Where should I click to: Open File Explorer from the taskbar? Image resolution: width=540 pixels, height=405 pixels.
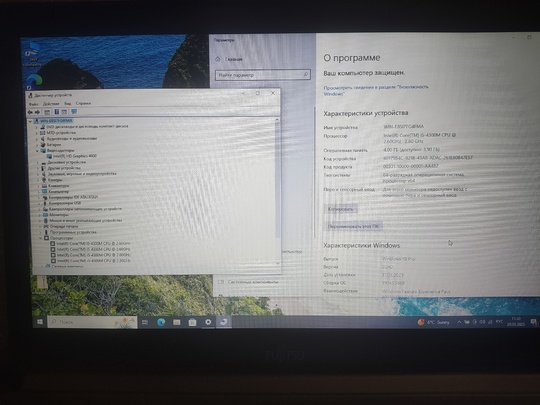[177, 322]
